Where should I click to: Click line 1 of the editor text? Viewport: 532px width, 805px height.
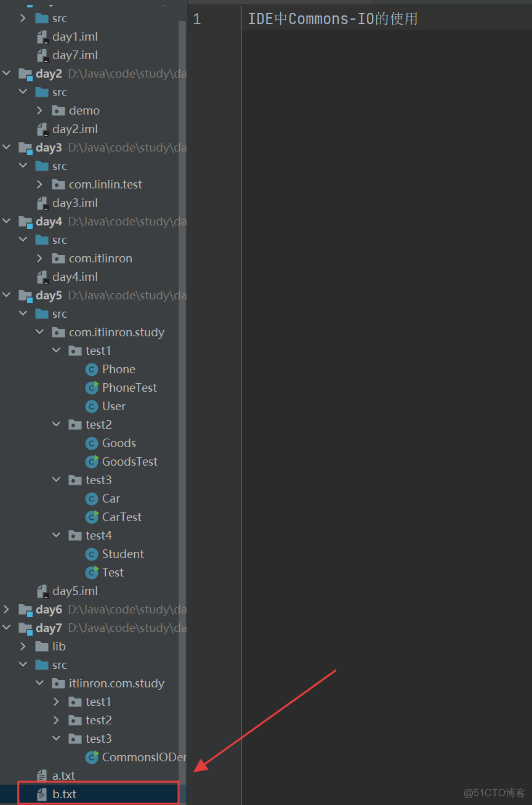coord(332,18)
